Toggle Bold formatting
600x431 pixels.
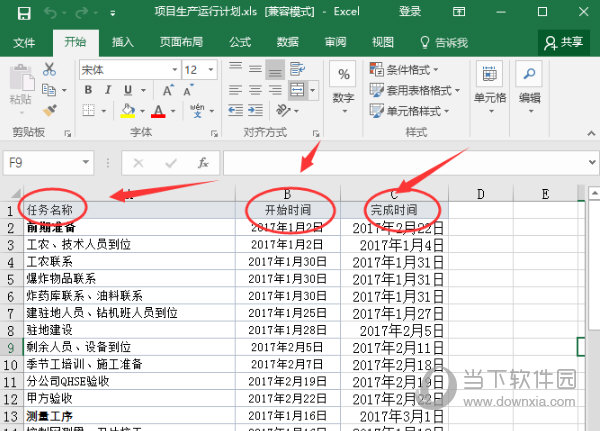(x=88, y=90)
